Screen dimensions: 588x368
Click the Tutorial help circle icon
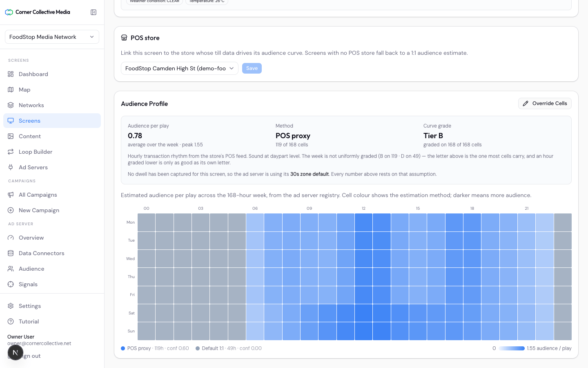click(11, 321)
